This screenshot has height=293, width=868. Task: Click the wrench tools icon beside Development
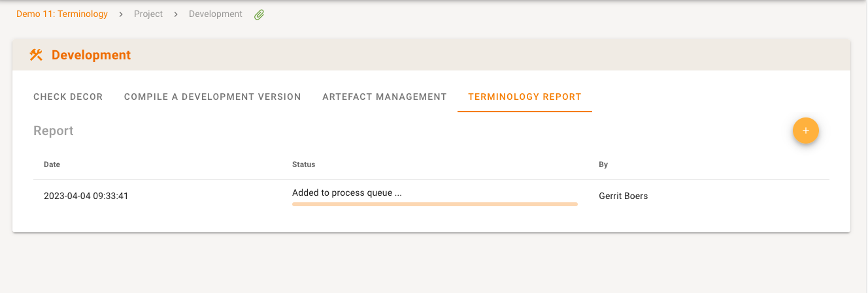[x=36, y=55]
